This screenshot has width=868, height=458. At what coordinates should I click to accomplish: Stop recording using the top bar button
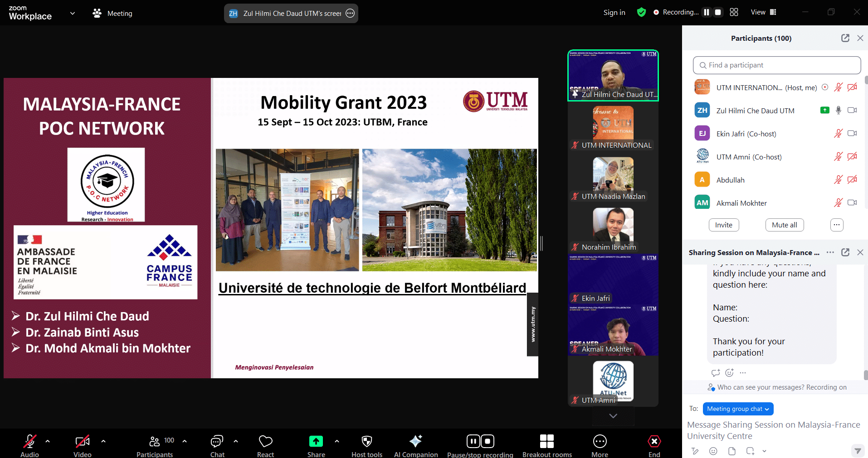(718, 12)
